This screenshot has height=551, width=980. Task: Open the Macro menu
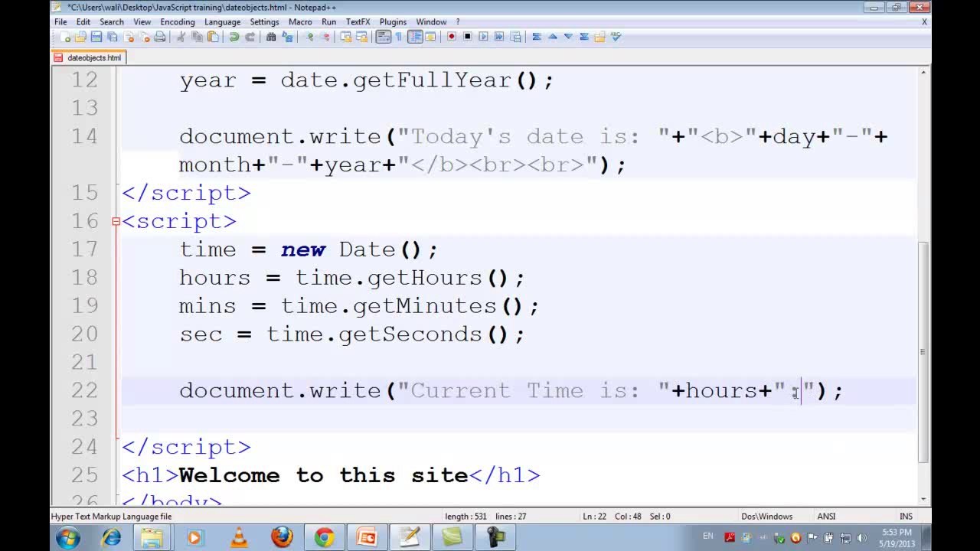300,22
